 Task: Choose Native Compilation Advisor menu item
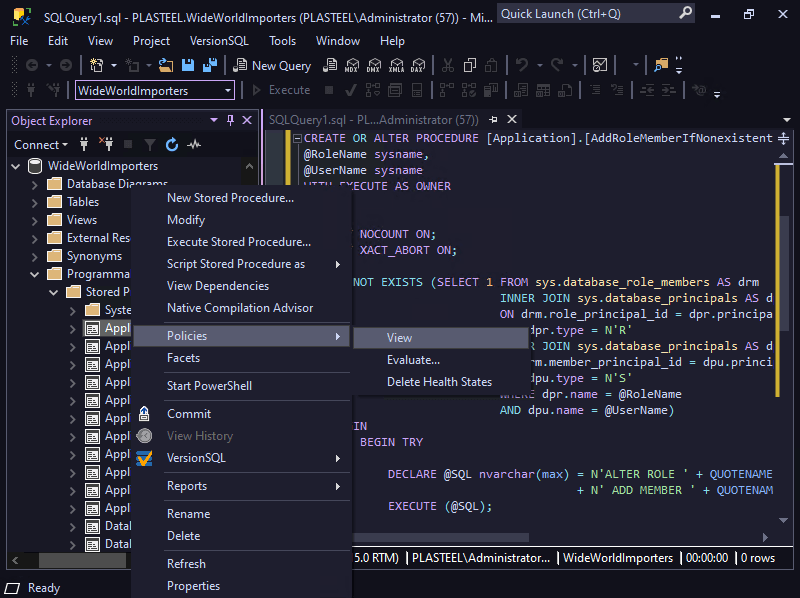(x=240, y=308)
